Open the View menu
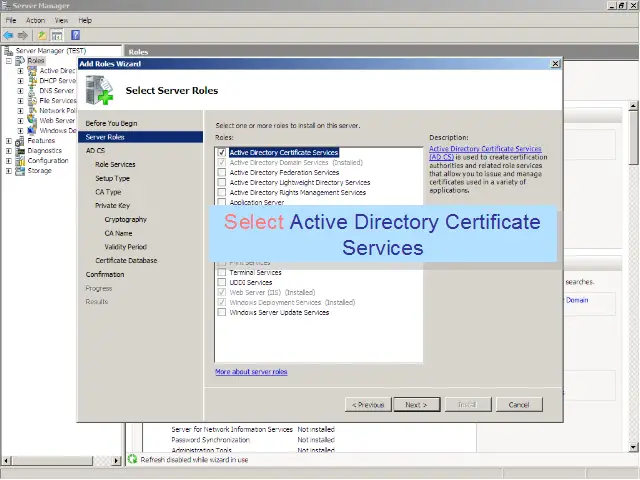Screen dimensions: 640x480 61,20
